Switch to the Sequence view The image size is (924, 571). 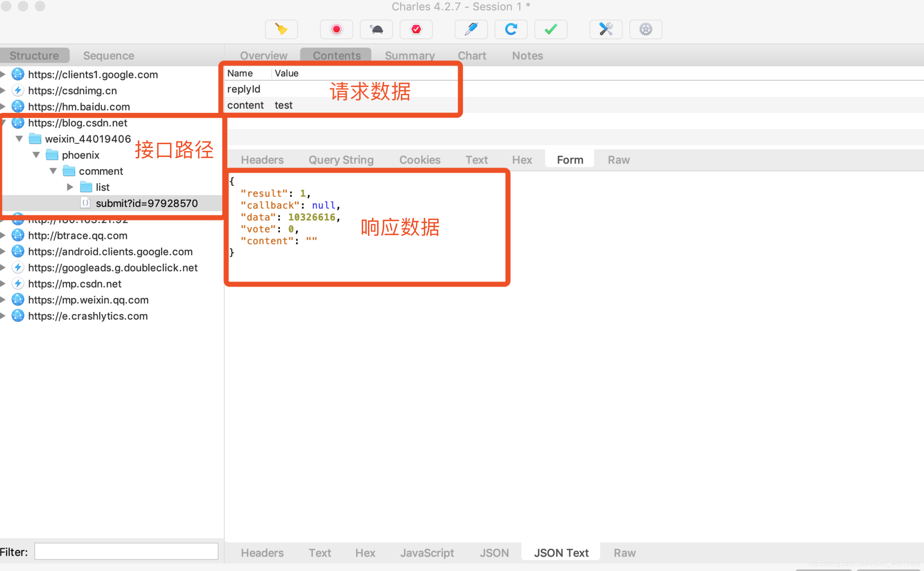(x=109, y=56)
